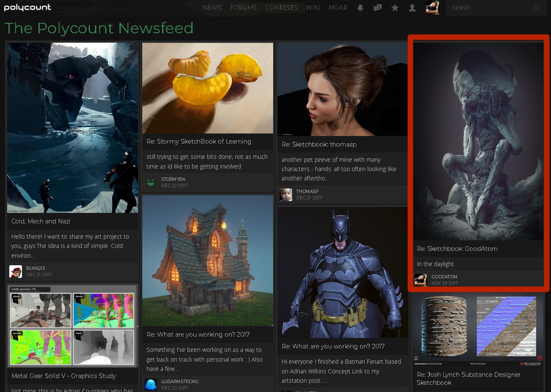The width and height of the screenshot is (551, 392).
Task: Visit BUKA215's profile via username
Action: click(x=35, y=268)
